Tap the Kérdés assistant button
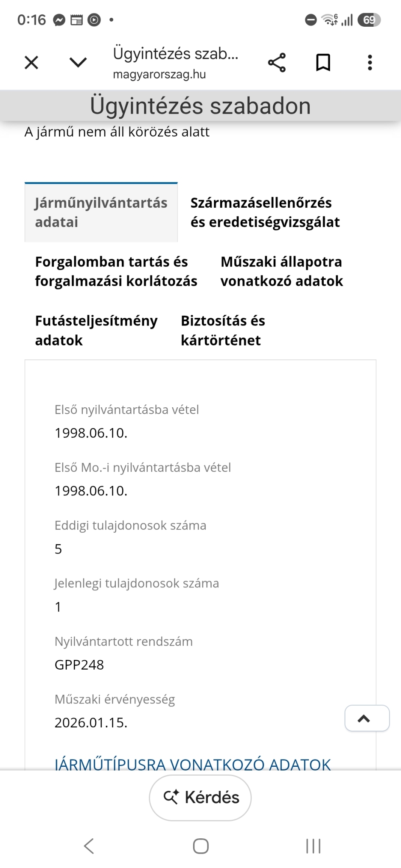401x868 pixels. 200,798
